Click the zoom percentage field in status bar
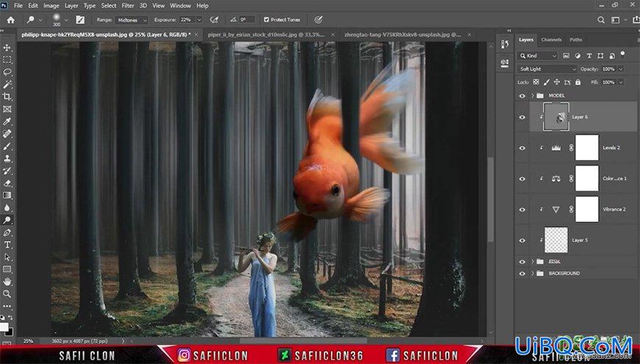The height and width of the screenshot is (364, 640). (x=28, y=340)
